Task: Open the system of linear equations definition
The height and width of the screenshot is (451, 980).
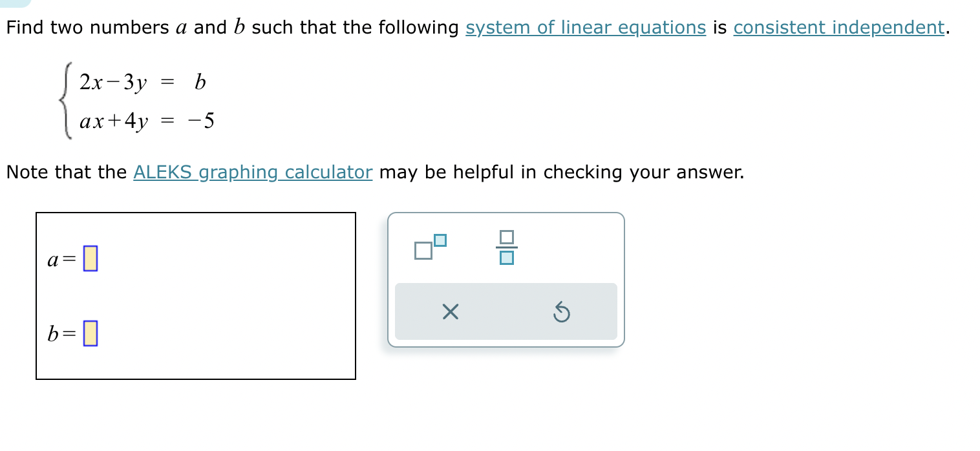Action: [x=586, y=27]
